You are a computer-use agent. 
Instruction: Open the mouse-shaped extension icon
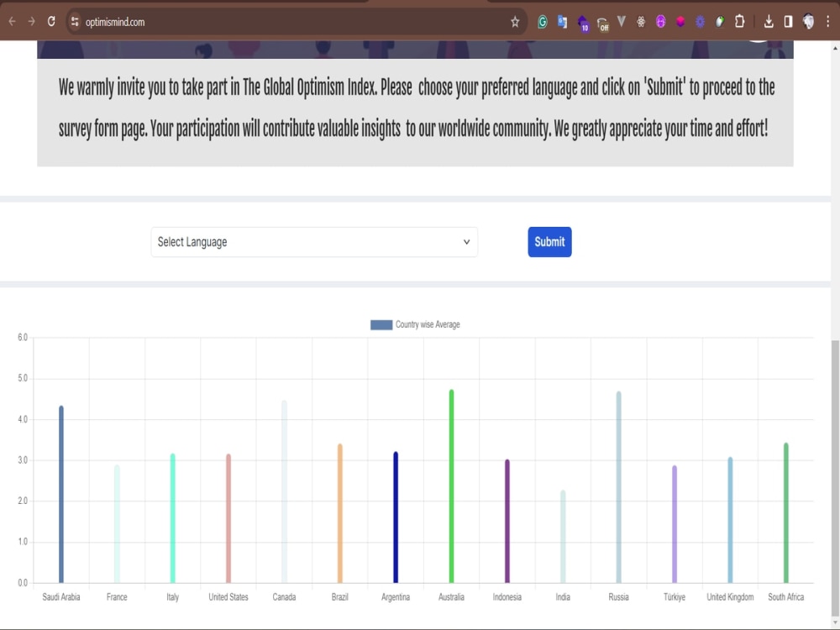tap(720, 22)
